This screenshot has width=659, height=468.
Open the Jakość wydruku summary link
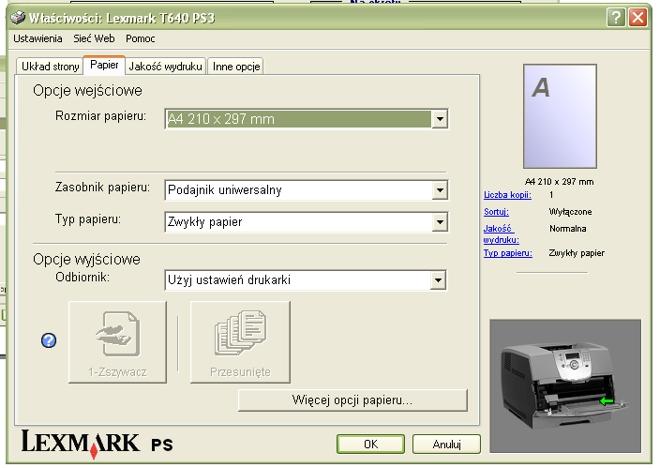[501, 234]
